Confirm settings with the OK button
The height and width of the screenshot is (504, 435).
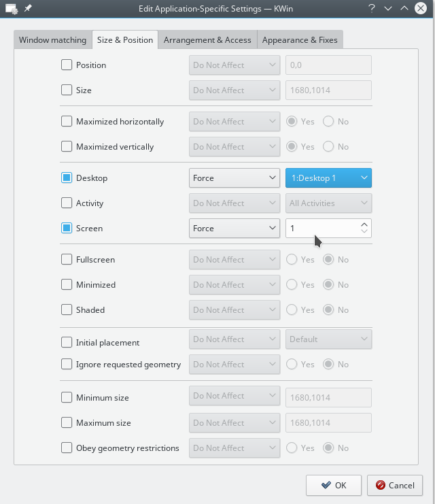pyautogui.click(x=333, y=485)
